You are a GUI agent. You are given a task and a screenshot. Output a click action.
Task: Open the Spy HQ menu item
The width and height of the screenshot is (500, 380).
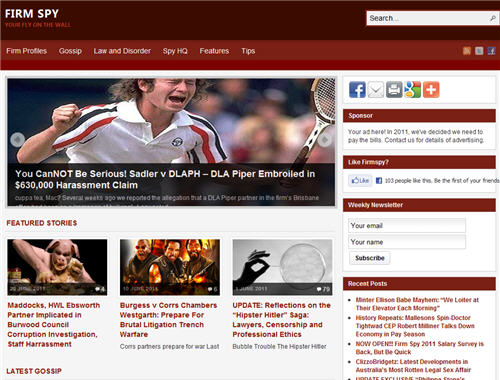click(x=175, y=51)
